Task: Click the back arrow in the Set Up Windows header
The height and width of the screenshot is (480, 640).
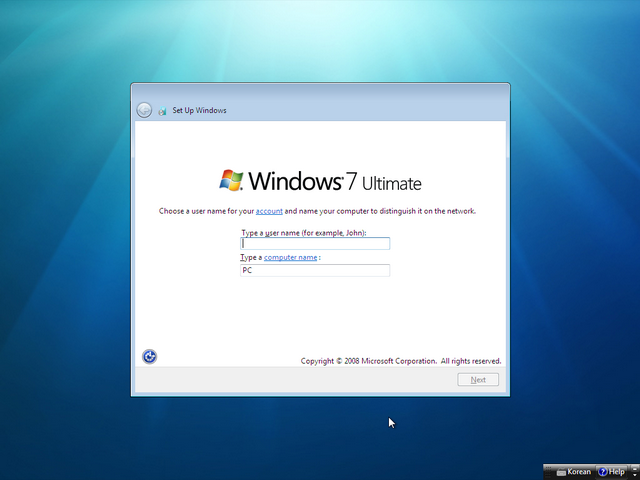Action: click(x=144, y=110)
